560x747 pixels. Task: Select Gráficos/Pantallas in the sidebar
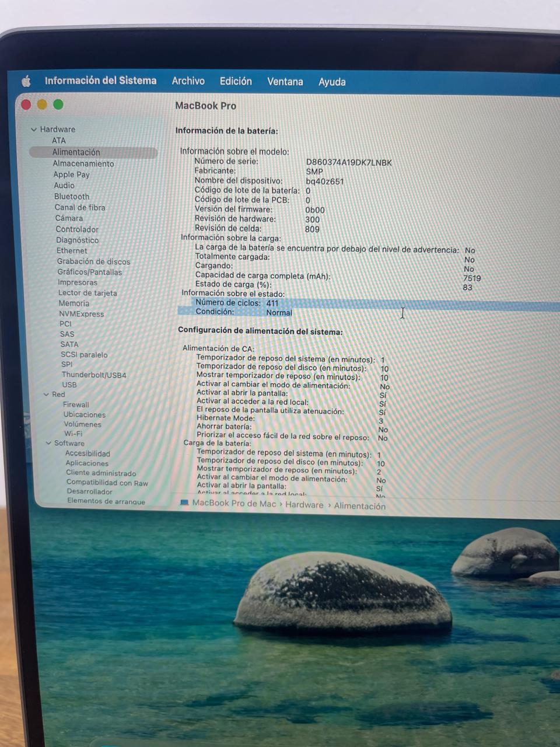90,272
